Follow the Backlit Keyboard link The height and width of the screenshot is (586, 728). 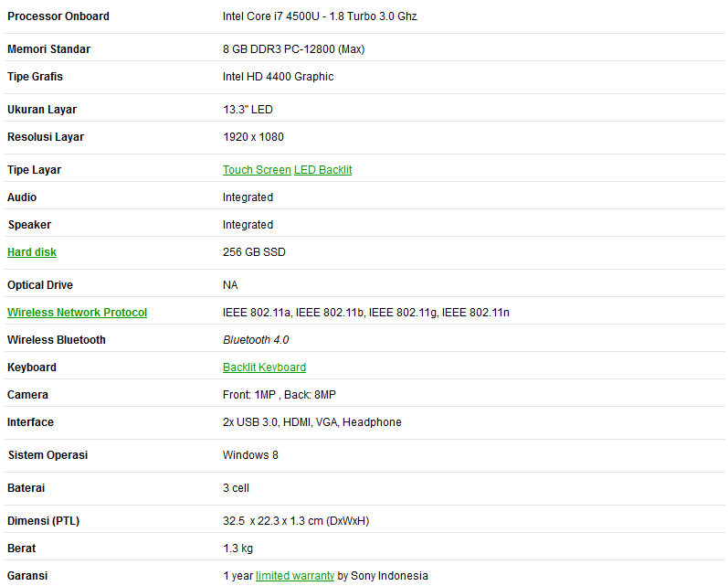pyautogui.click(x=264, y=368)
